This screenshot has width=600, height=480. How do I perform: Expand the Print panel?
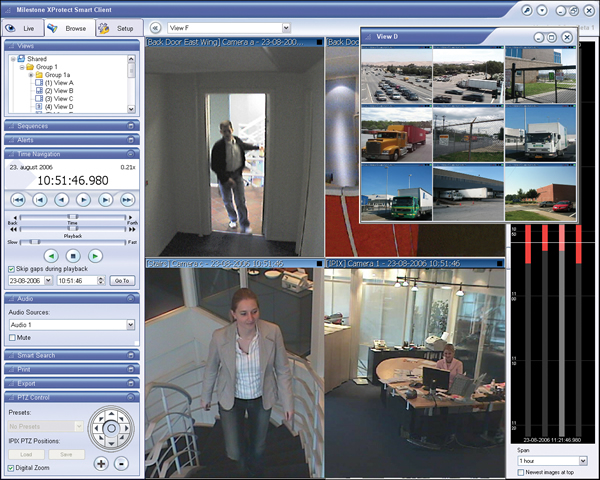coord(130,369)
